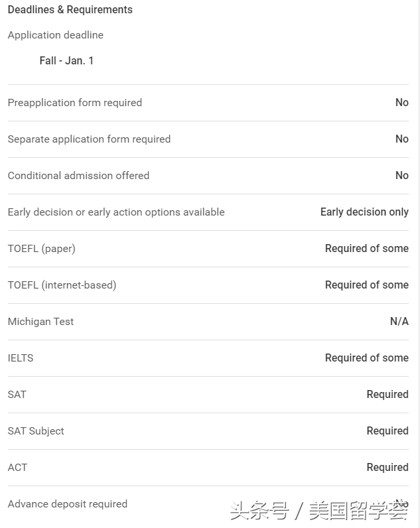Click the TOEFL (paper) row label

pos(42,249)
